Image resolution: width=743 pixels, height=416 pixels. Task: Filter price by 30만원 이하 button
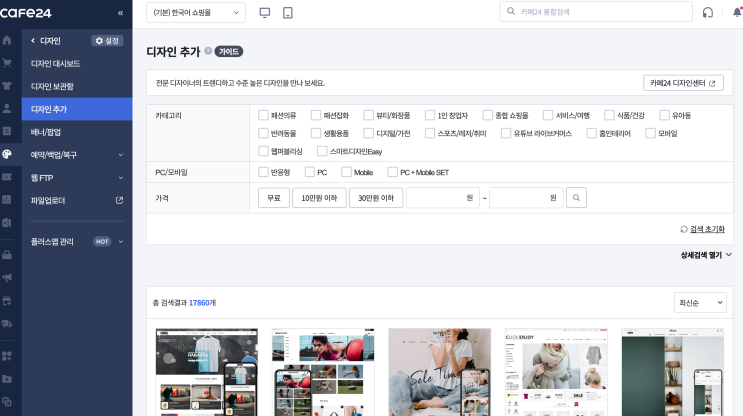click(376, 198)
